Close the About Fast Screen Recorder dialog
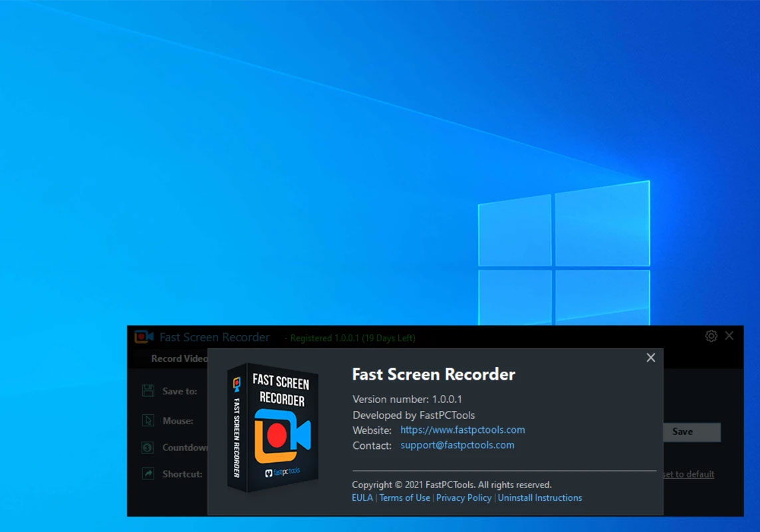 pyautogui.click(x=650, y=358)
